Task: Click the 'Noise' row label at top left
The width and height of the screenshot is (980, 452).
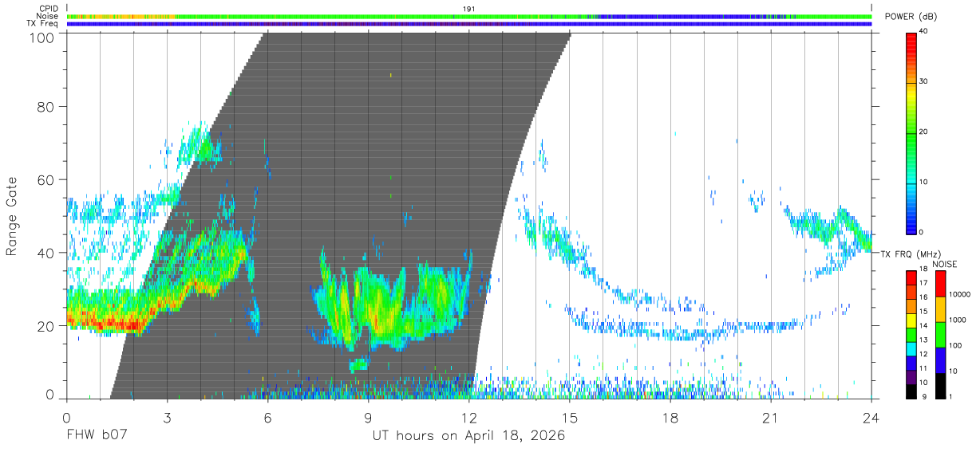Action: (x=48, y=16)
